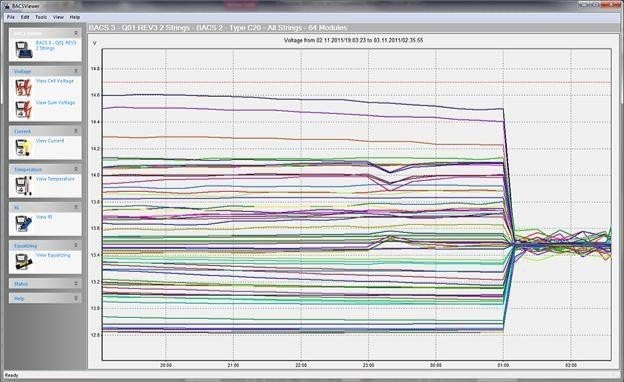Open the Edit menu
The image size is (624, 382).
(25, 18)
